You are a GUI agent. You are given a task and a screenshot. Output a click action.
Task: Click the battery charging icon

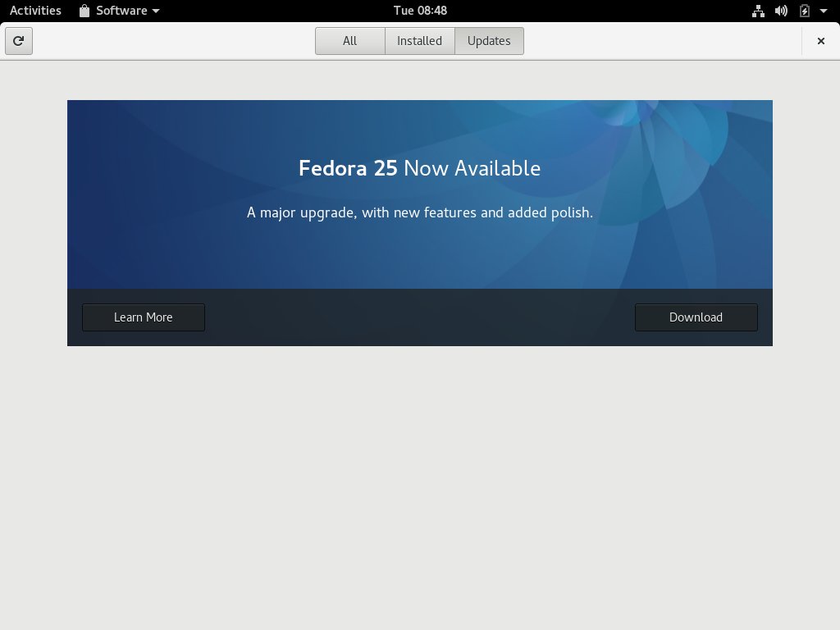(x=804, y=11)
